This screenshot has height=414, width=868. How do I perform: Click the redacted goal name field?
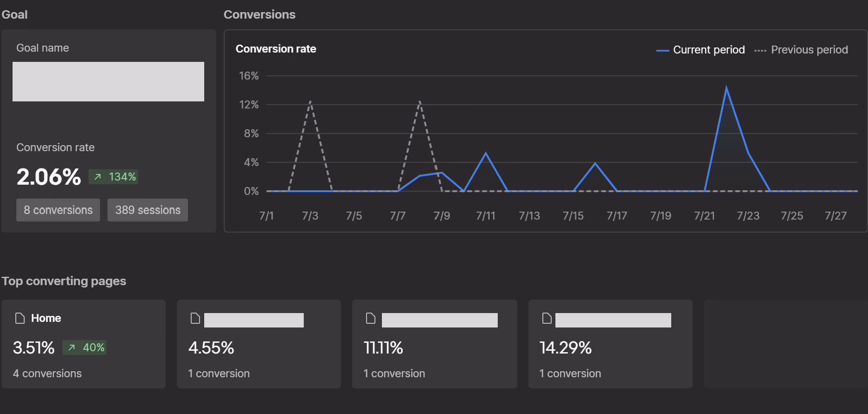[108, 81]
